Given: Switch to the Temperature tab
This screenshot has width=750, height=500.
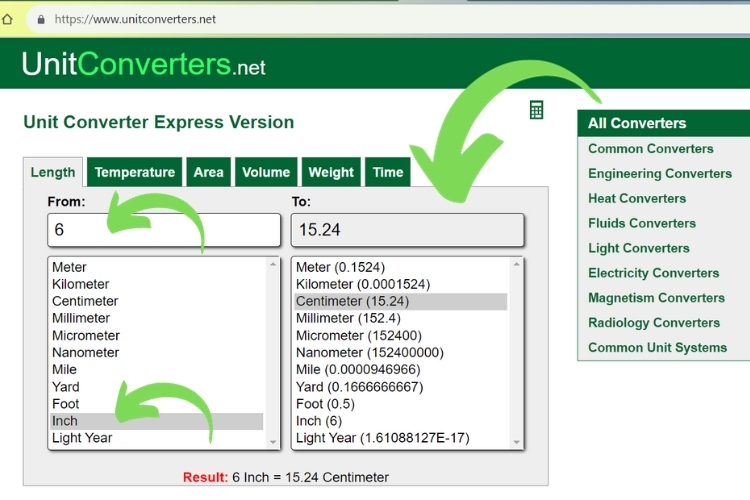Looking at the screenshot, I should tap(134, 172).
